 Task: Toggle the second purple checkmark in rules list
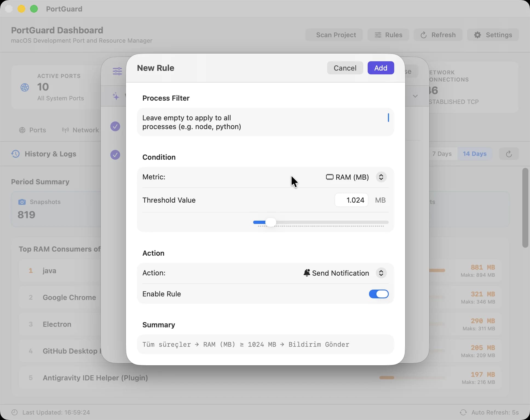tap(115, 155)
